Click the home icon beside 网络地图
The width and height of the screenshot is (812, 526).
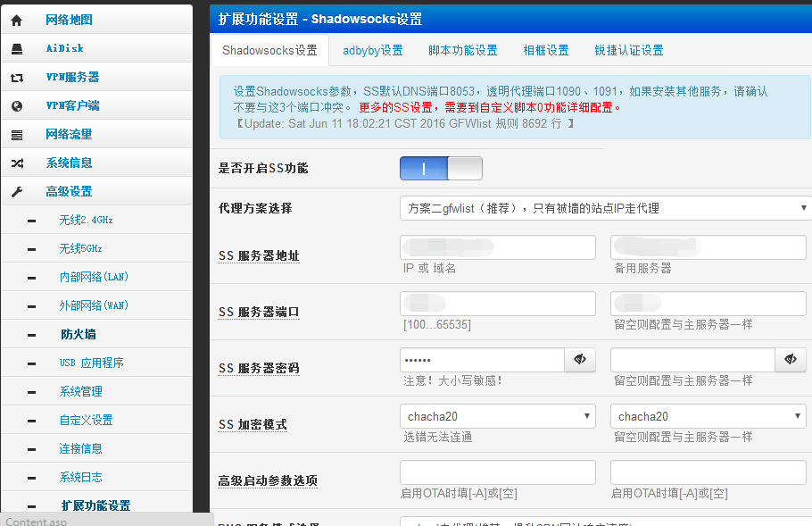click(17, 21)
